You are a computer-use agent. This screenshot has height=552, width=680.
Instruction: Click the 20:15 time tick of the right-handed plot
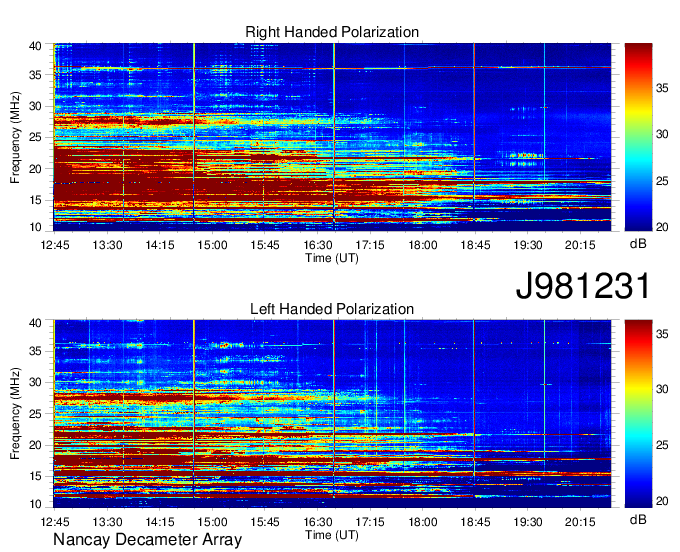[580, 245]
